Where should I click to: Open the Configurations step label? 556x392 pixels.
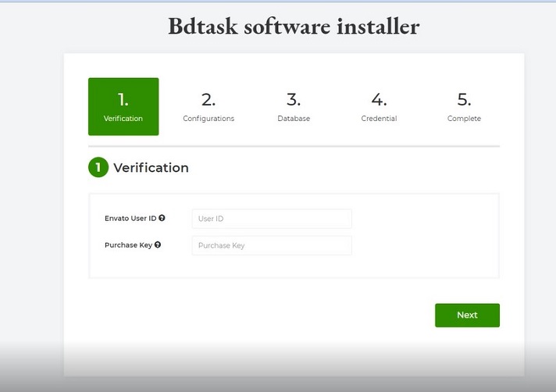tap(208, 119)
